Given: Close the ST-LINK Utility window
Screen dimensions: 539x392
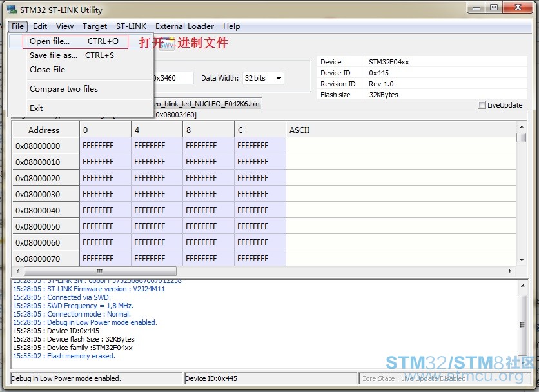Looking at the screenshot, I should click(x=518, y=8).
